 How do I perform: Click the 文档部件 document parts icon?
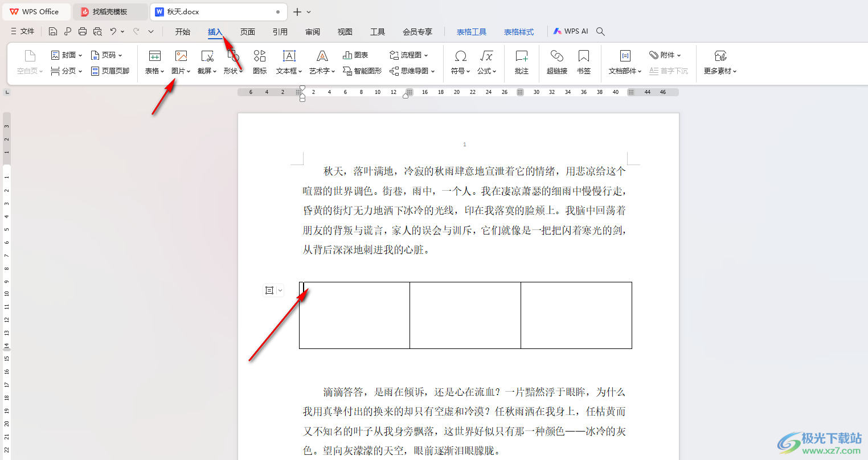(625, 56)
